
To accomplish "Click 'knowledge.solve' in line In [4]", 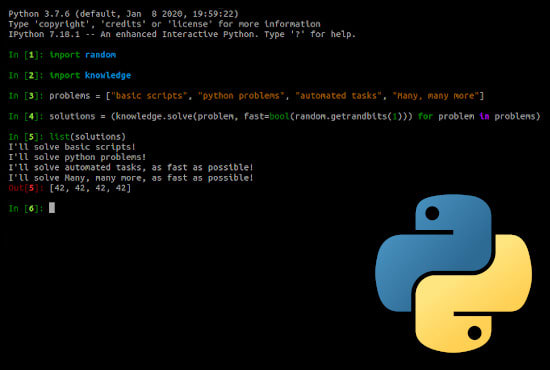I will pyautogui.click(x=154, y=116).
